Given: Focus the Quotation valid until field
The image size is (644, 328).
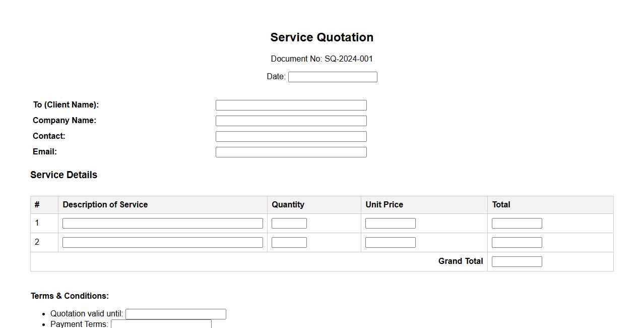Looking at the screenshot, I should tap(175, 314).
